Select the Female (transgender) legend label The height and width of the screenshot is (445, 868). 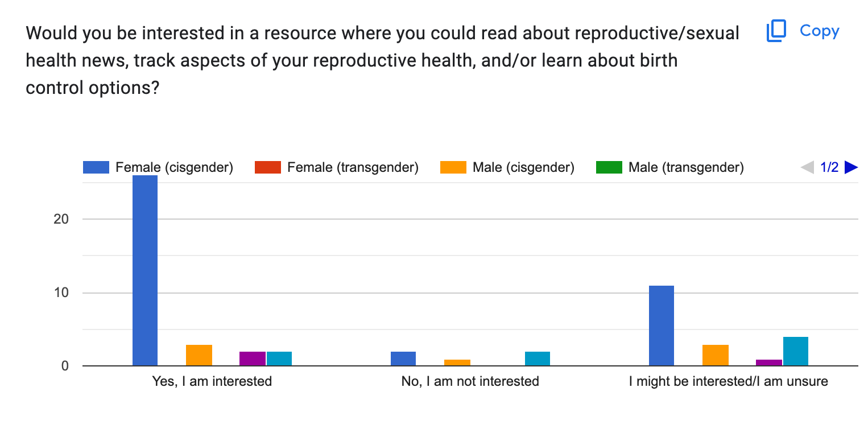[x=353, y=167]
